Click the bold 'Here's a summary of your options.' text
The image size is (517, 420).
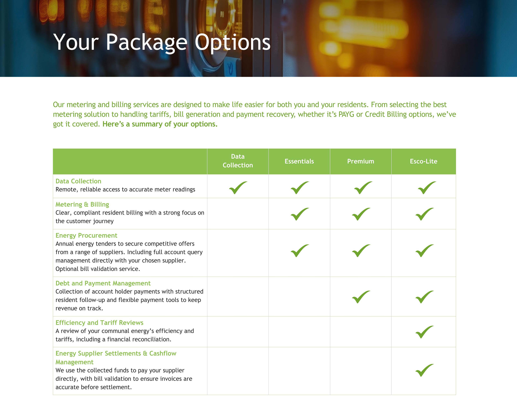tap(160, 124)
